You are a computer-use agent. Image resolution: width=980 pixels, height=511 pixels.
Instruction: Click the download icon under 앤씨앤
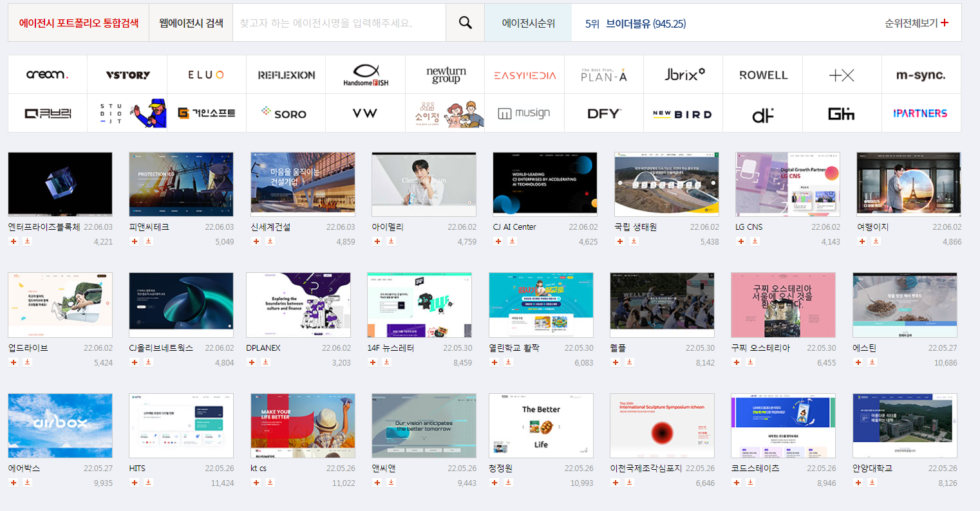tap(391, 483)
